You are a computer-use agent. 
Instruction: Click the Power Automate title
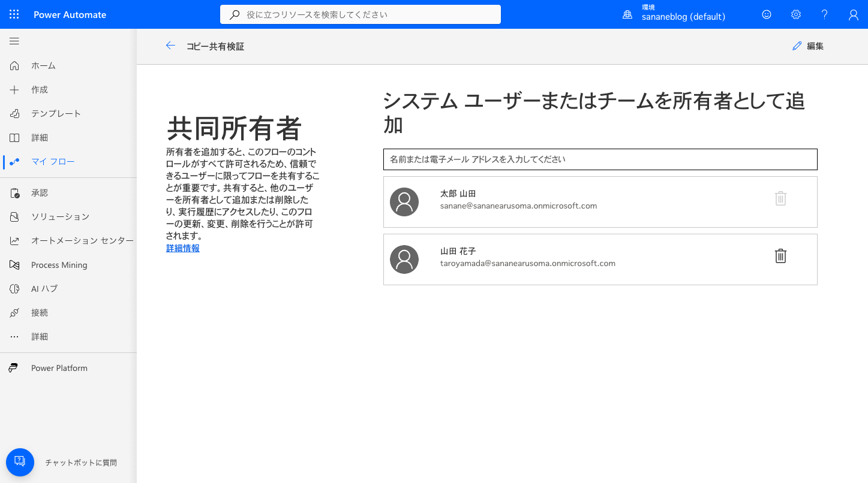[70, 14]
